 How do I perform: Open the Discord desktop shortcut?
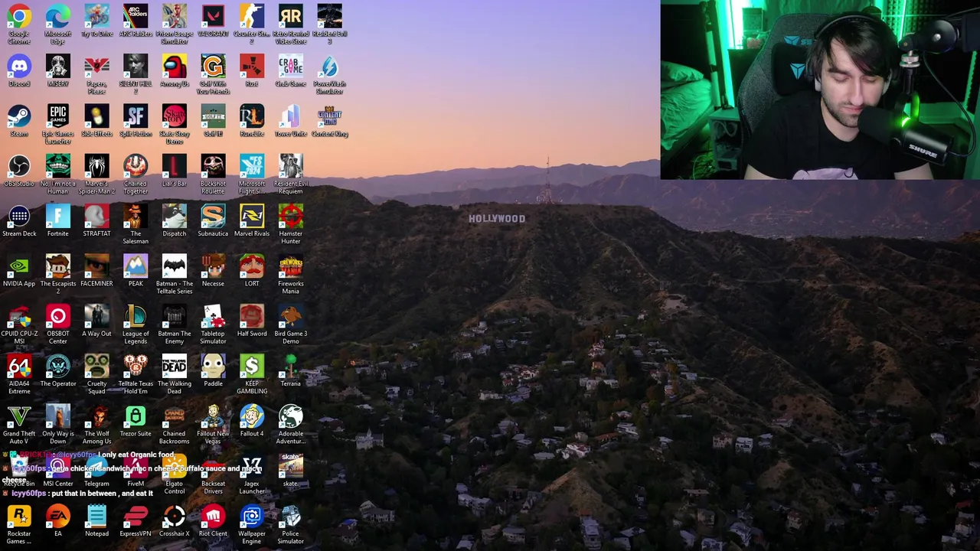[19, 66]
